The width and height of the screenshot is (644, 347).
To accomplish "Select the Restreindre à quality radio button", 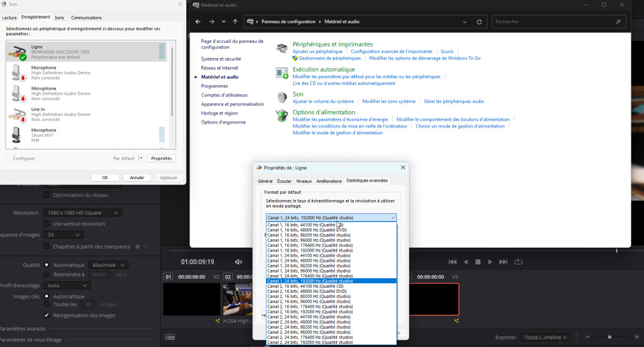I will [47, 274].
